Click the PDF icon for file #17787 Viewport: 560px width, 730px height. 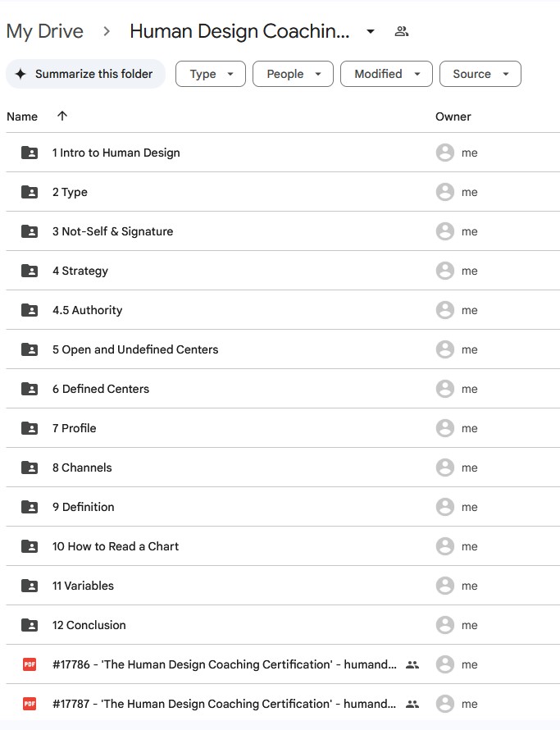pos(30,704)
